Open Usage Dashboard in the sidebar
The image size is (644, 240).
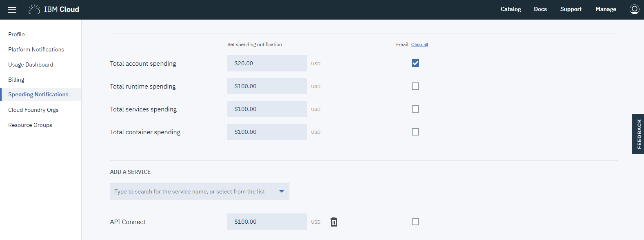[31, 64]
